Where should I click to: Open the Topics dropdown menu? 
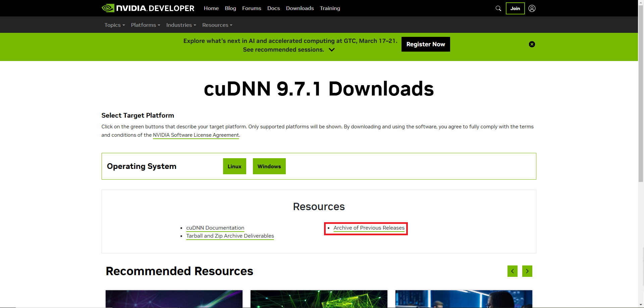point(115,25)
